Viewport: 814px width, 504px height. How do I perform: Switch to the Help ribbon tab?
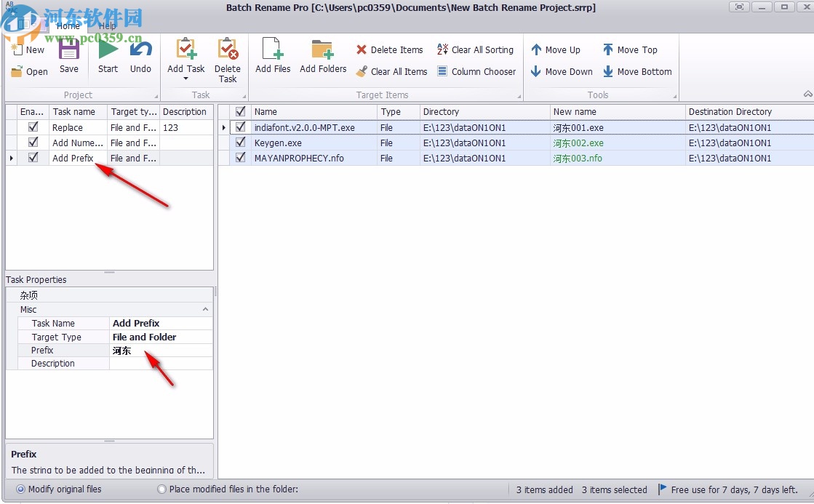tap(108, 25)
